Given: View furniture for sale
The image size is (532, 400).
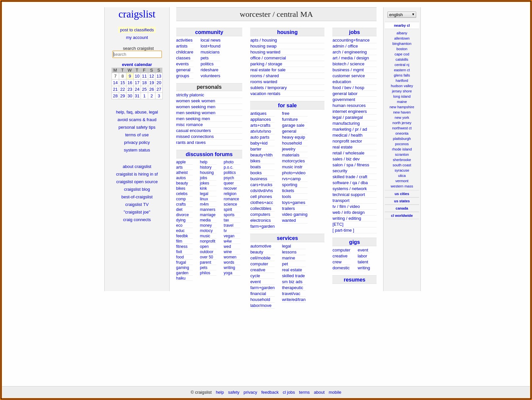Looking at the screenshot, I should [290, 119].
